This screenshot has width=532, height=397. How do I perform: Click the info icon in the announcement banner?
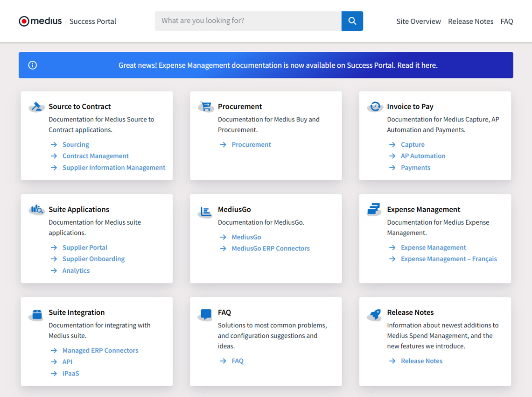(32, 65)
